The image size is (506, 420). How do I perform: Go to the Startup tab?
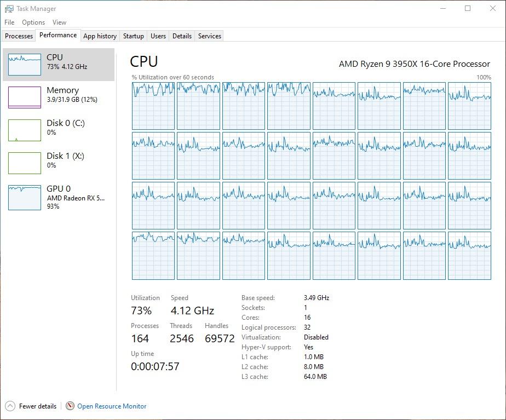[133, 36]
